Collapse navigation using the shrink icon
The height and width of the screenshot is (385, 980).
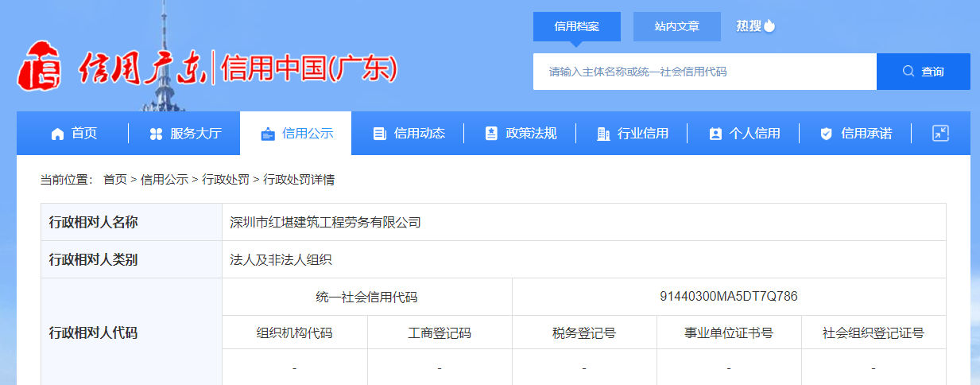pyautogui.click(x=940, y=133)
